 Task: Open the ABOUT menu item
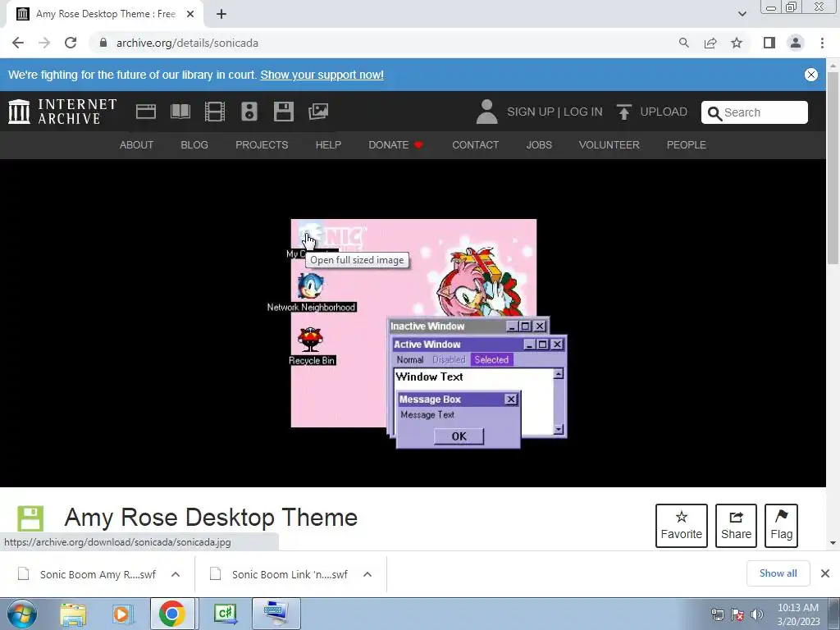click(x=136, y=144)
